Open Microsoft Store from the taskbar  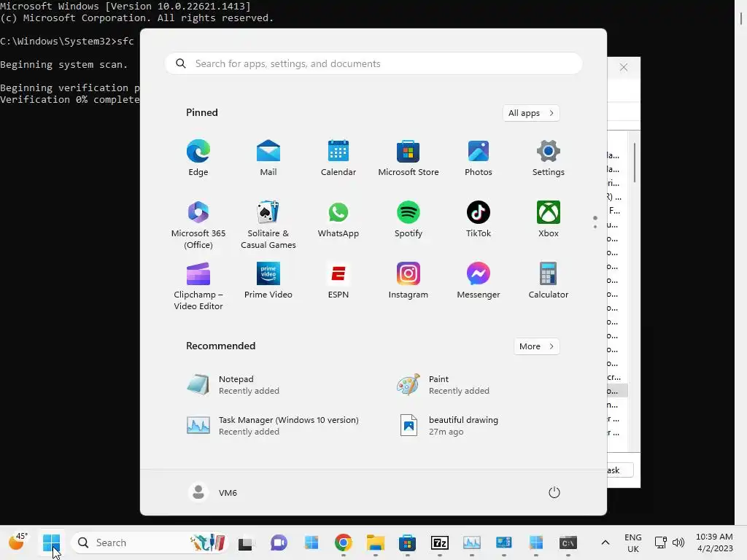(407, 542)
